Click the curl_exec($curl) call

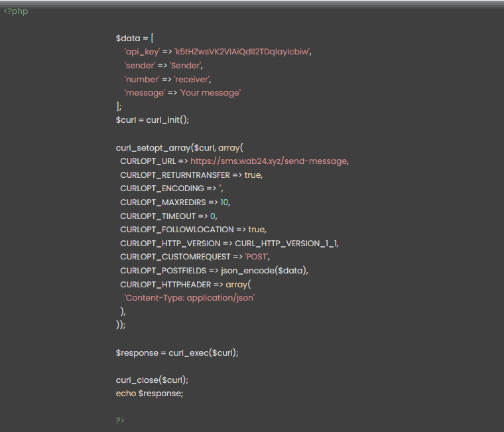[203, 352]
